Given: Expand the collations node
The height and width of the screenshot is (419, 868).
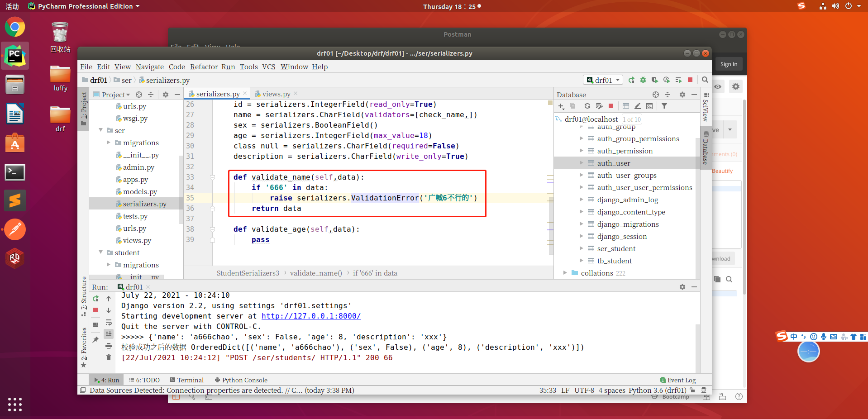Looking at the screenshot, I should click(565, 273).
